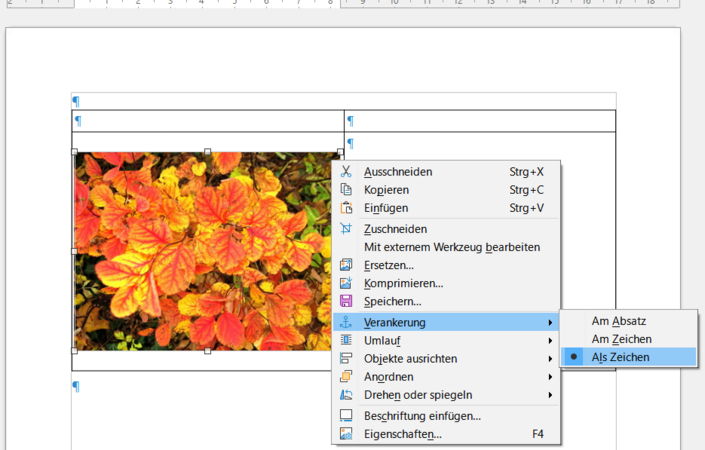Select anchor option Am Absatz
Image resolution: width=705 pixels, height=450 pixels.
click(629, 321)
